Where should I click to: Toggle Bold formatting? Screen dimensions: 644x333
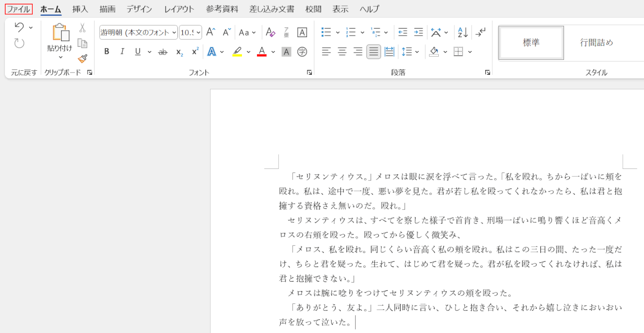[x=107, y=52]
